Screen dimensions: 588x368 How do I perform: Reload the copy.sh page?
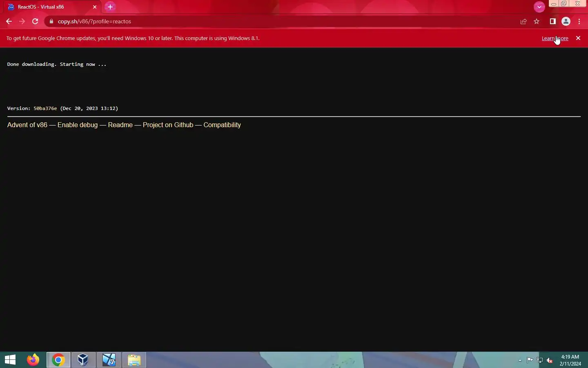pos(35,21)
